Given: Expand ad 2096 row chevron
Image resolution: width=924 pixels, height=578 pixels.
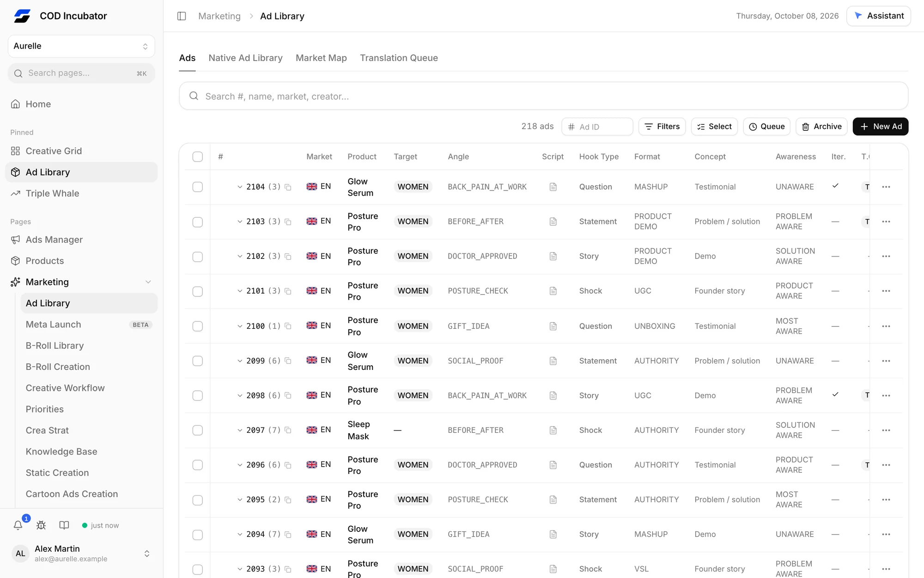Looking at the screenshot, I should click(240, 465).
